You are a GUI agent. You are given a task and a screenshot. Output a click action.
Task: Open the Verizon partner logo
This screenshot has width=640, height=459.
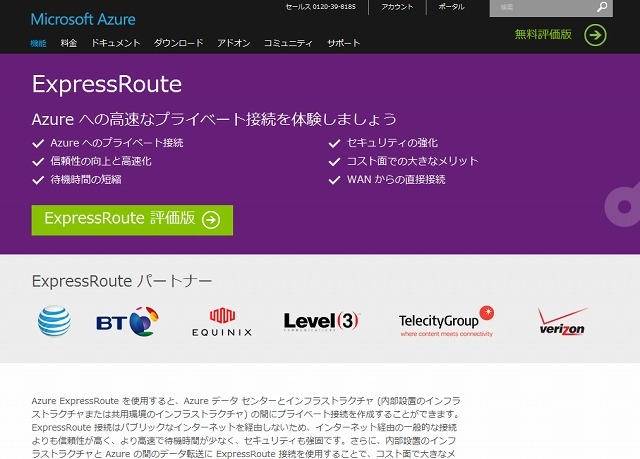pyautogui.click(x=562, y=322)
